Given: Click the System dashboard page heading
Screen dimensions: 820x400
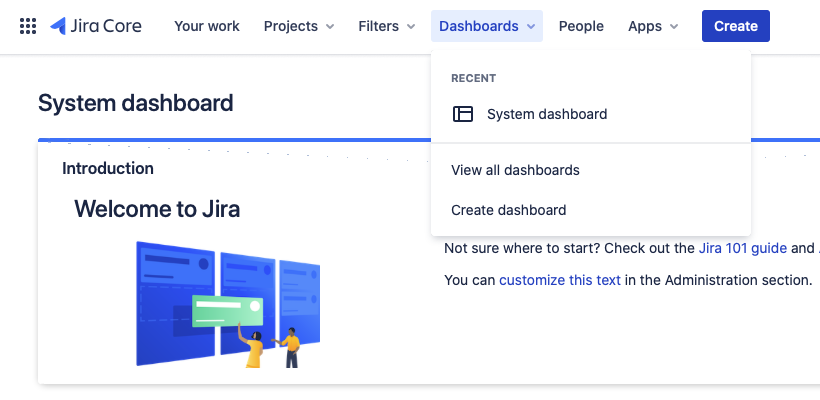Looking at the screenshot, I should point(135,103).
